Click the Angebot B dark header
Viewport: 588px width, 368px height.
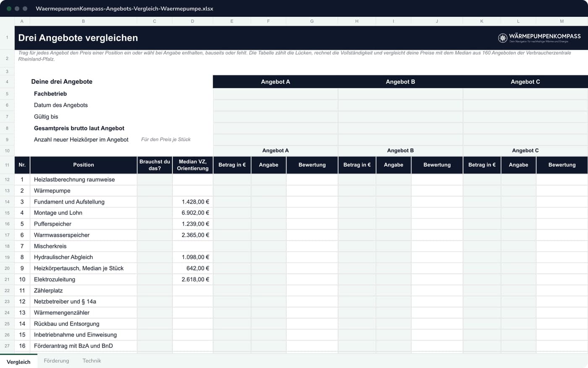click(x=400, y=82)
